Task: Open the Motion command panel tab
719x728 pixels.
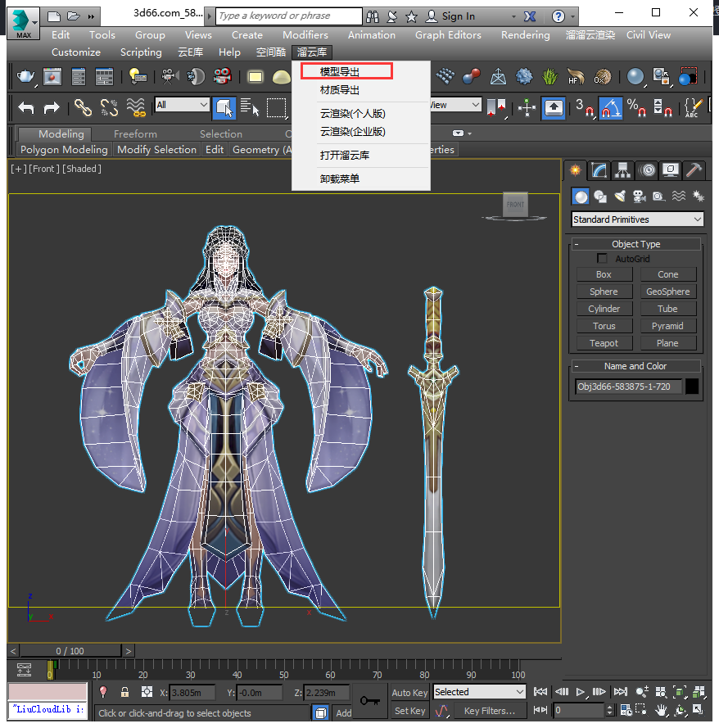Action: [648, 170]
